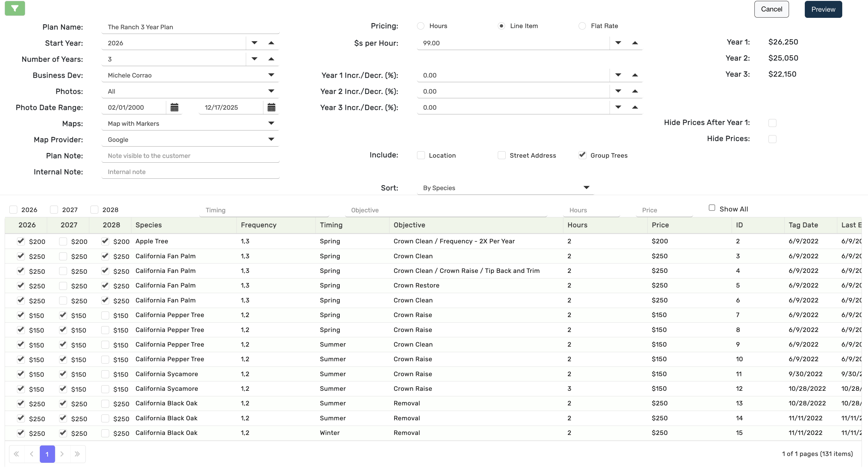868x468 pixels.
Task: Open the Business Dev dropdown
Action: 271,75
